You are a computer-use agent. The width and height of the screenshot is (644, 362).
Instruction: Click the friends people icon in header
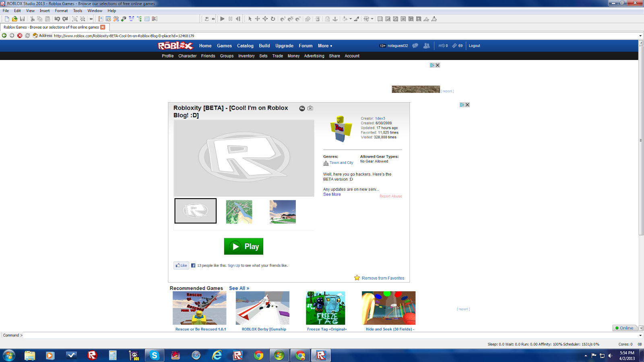(426, 46)
